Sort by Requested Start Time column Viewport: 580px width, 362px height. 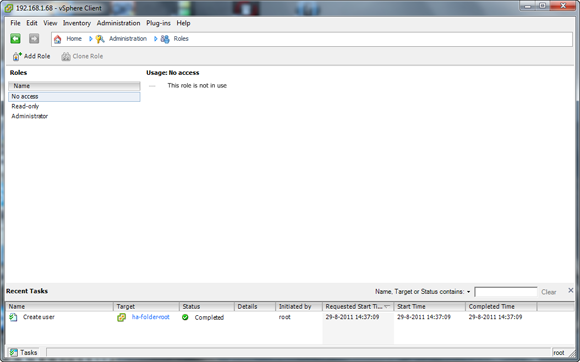tap(358, 307)
